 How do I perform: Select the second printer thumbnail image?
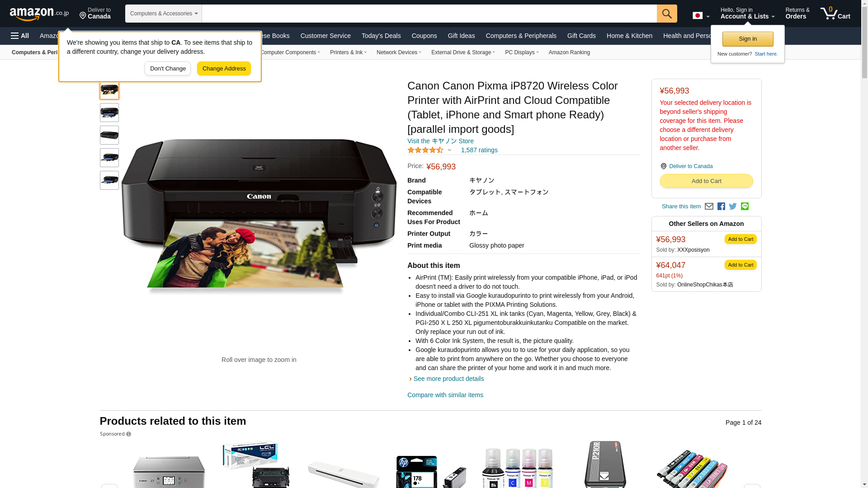pos(109,113)
